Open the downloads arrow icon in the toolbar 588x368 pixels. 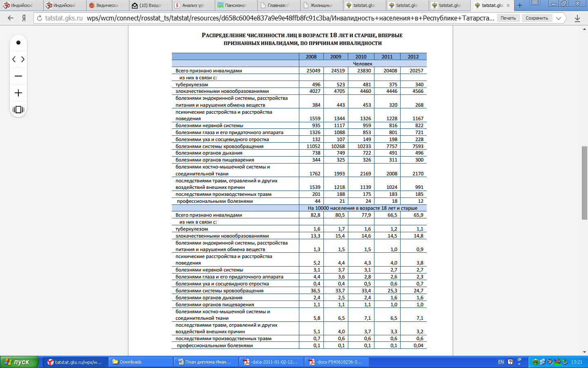[577, 18]
